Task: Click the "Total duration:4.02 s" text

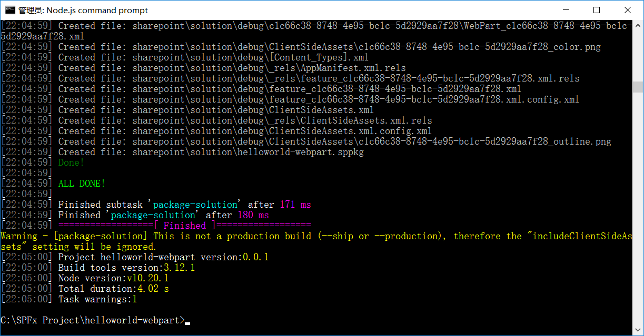Action: point(113,289)
